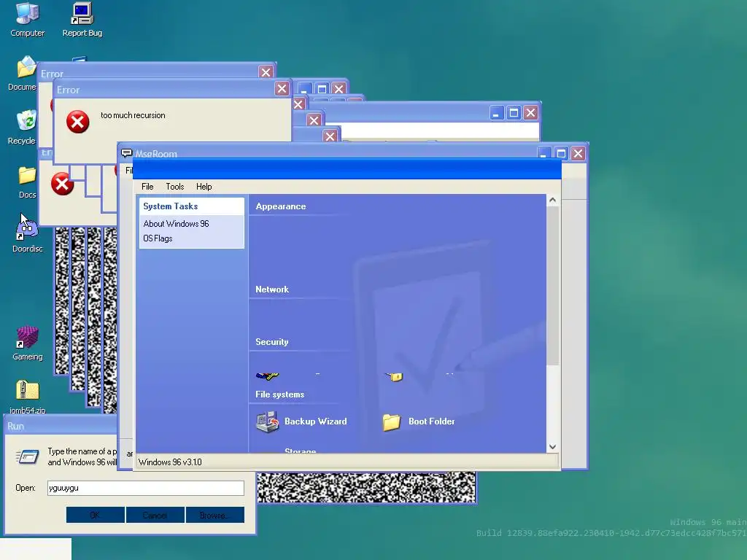747x560 pixels.
Task: Click OS Flags link
Action: [158, 238]
